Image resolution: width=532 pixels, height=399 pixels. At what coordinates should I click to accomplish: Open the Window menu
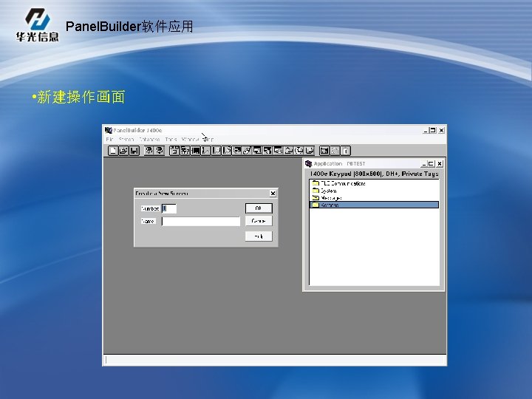coord(190,140)
